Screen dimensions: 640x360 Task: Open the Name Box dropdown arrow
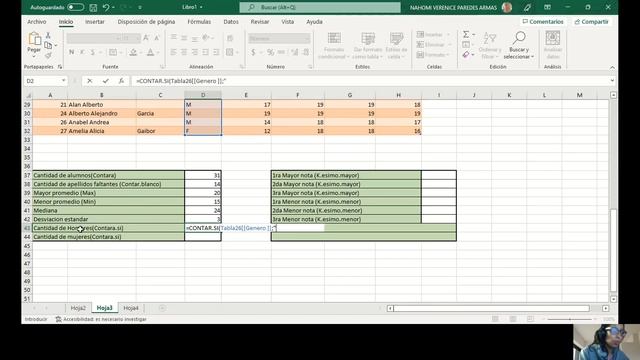pos(64,81)
